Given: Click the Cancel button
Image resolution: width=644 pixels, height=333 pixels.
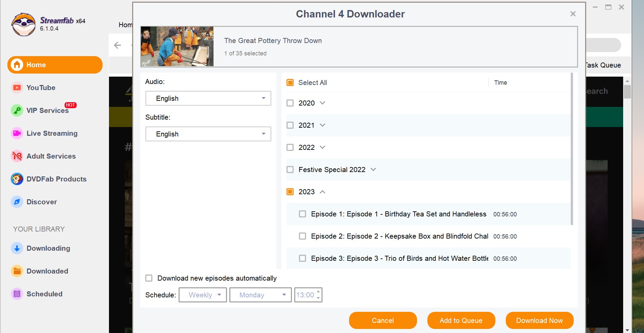Looking at the screenshot, I should point(383,321).
